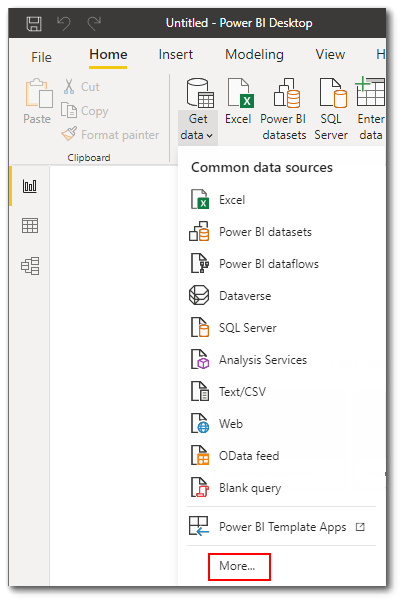Click Power BI datasets ribbon button
Image resolution: width=402 pixels, height=602 pixels.
tap(283, 109)
